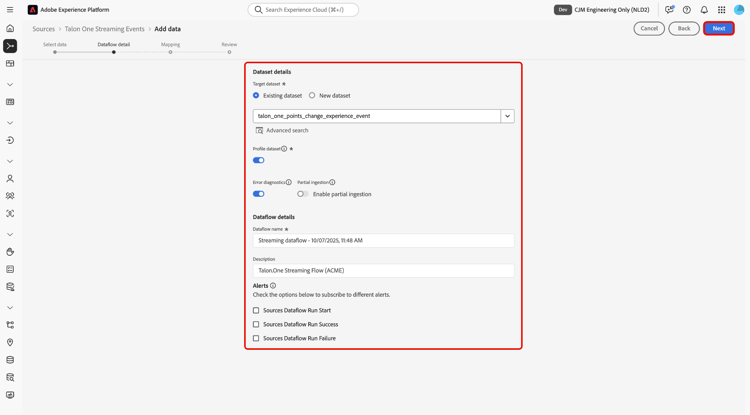This screenshot has height=415, width=750.
Task: Open the dashboards icon below the highlighted sidebar icon
Action: [10, 64]
